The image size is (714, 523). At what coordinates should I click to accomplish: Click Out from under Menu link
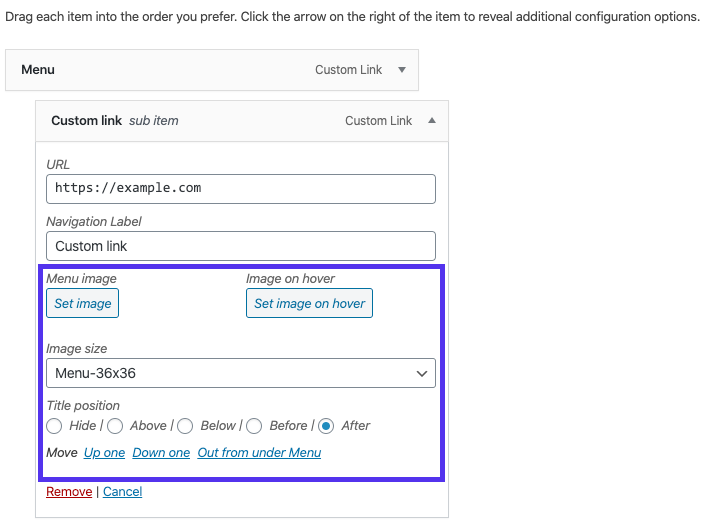coord(259,453)
